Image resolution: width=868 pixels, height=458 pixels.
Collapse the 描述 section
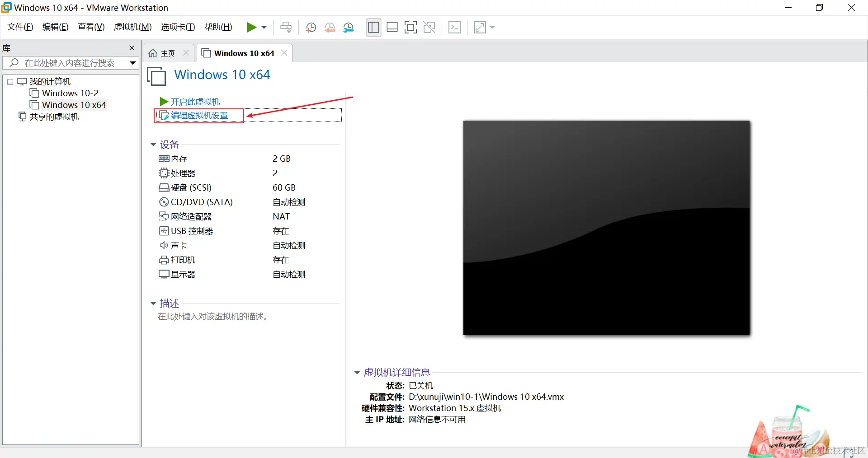(153, 303)
